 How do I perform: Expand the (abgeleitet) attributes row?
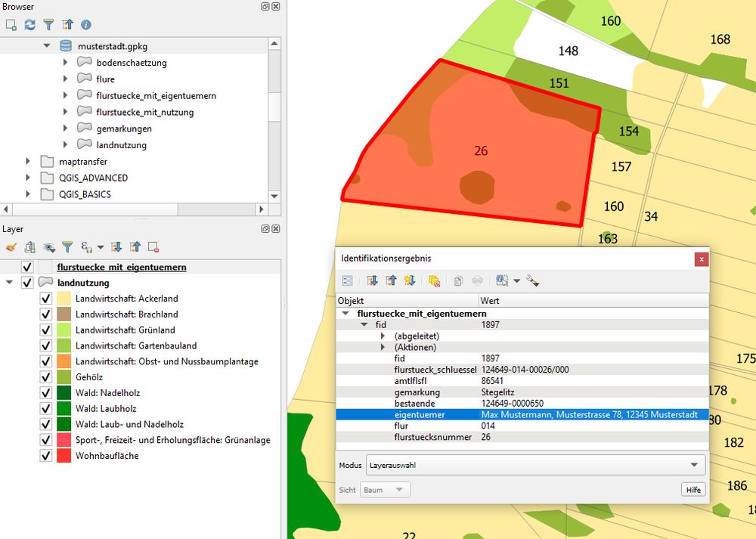tap(383, 336)
